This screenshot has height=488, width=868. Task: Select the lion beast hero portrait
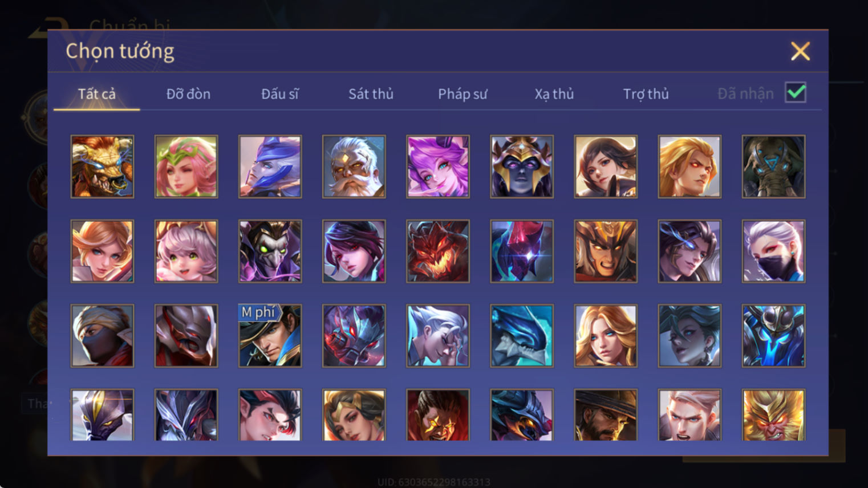tap(102, 166)
